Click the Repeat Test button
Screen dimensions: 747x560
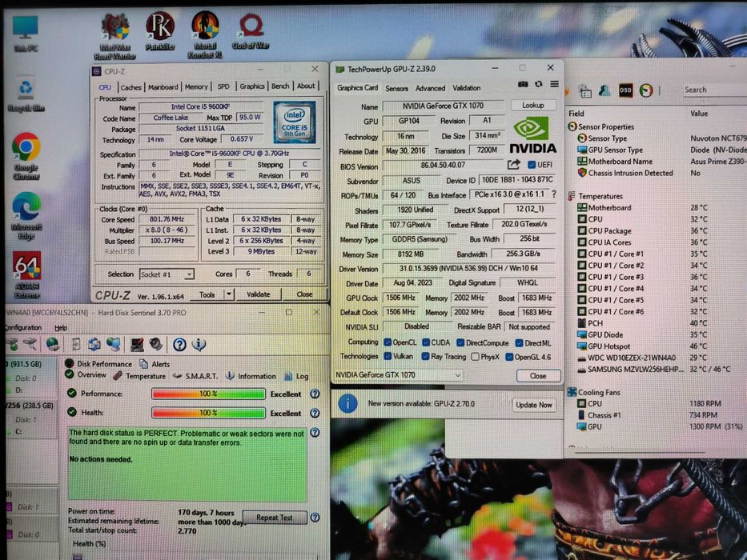coord(274,518)
